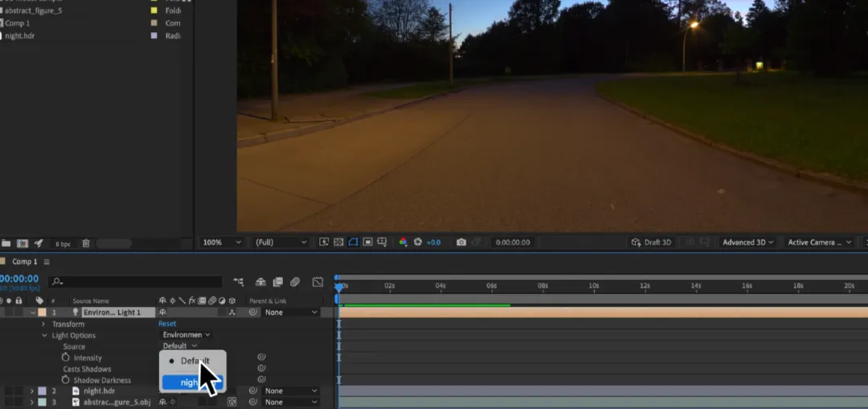Viewport: 868px width, 409px height.
Task: Create a new composition from the Project panel icon
Action: (x=23, y=243)
